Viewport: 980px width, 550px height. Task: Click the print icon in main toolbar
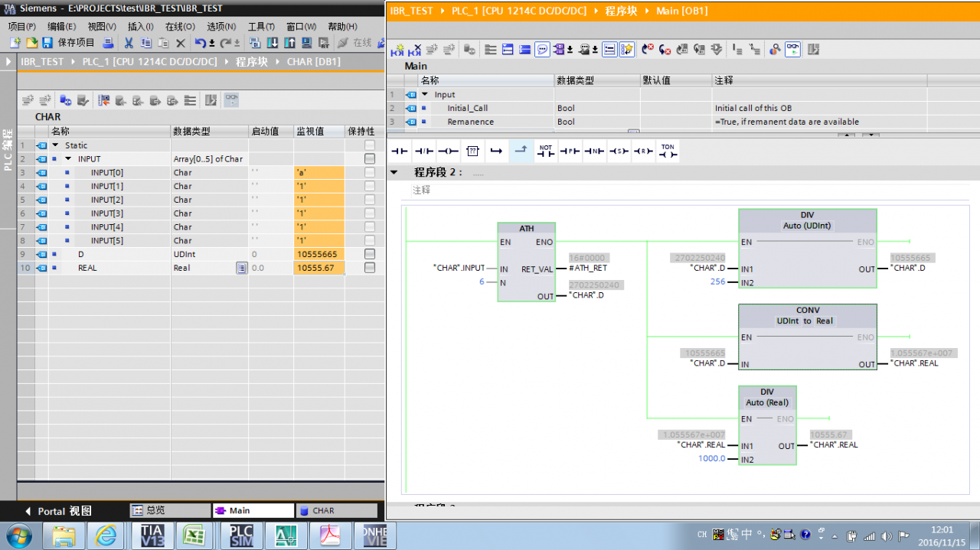(x=109, y=43)
